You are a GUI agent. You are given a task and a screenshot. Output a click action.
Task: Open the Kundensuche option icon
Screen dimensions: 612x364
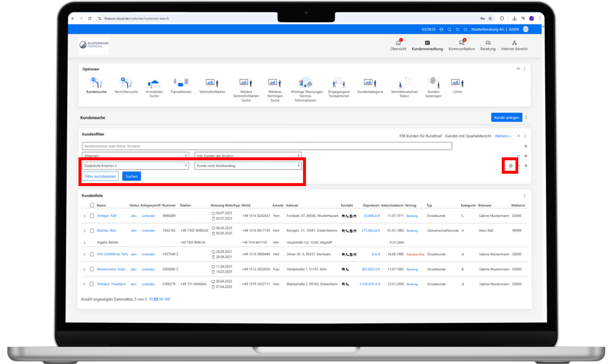[x=96, y=83]
